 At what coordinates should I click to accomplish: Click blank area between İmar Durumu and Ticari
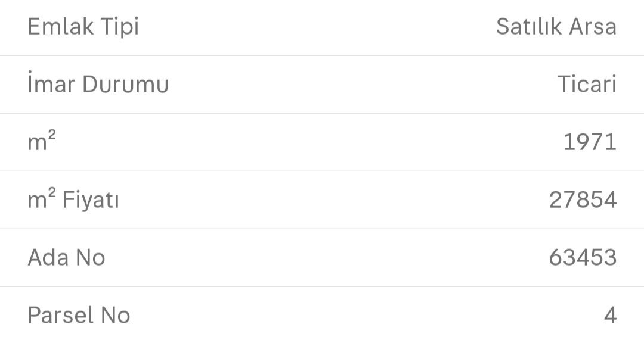coord(358,85)
